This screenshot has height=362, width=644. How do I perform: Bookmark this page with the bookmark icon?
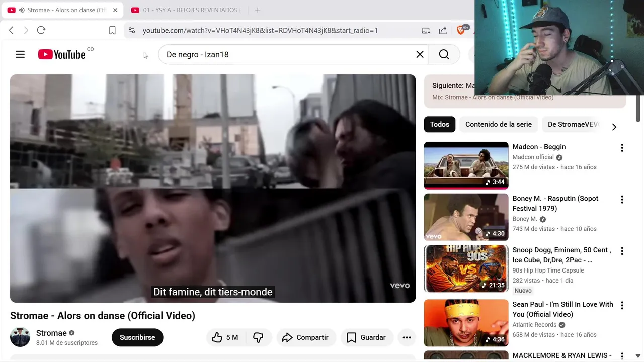(112, 30)
